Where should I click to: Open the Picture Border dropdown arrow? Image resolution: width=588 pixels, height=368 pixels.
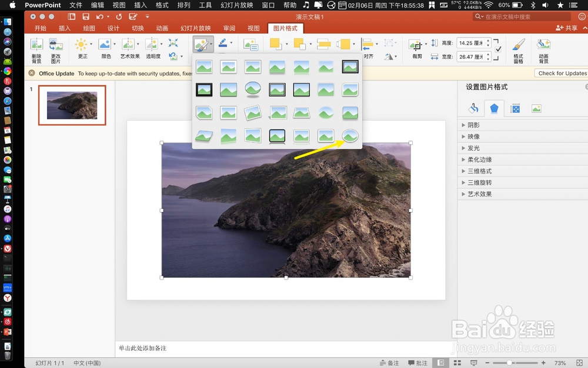pyautogui.click(x=231, y=43)
